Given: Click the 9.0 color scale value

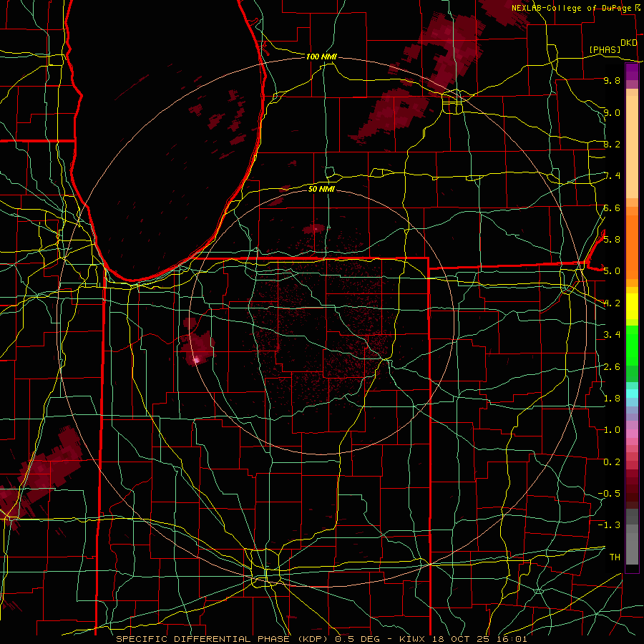Looking at the screenshot, I should [x=612, y=112].
